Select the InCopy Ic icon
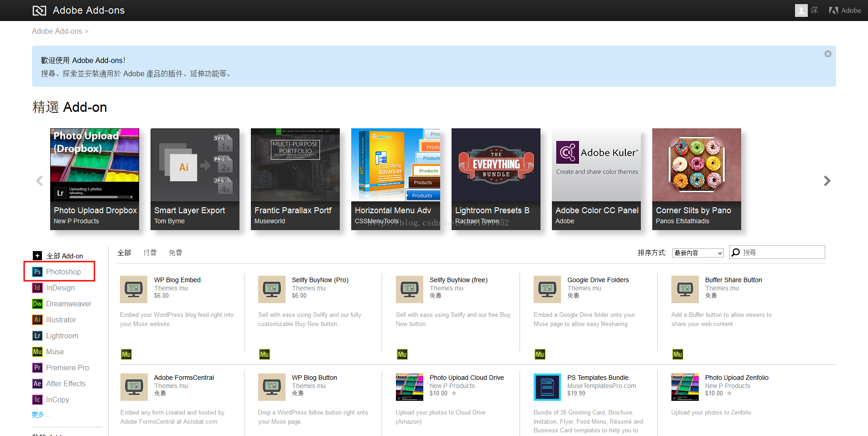Viewport: 868px width, 436px height. [x=37, y=399]
